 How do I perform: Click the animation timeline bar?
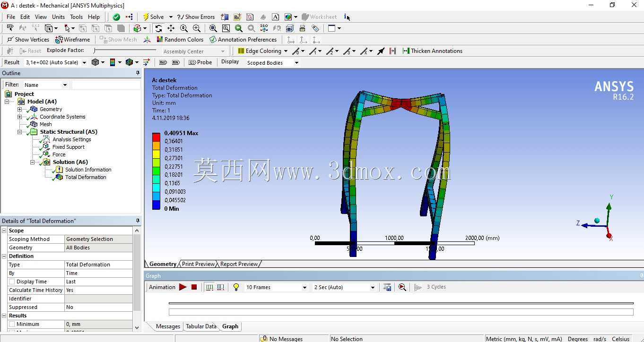coord(401,312)
